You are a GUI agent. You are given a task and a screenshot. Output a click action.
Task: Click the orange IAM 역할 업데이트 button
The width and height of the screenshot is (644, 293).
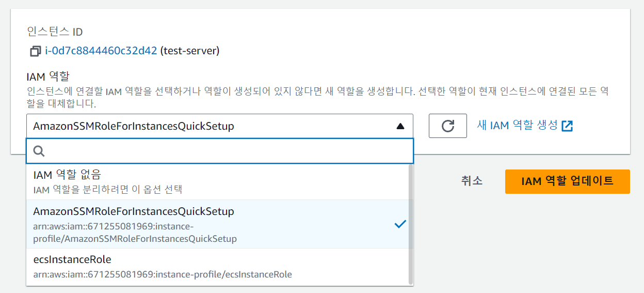(567, 181)
